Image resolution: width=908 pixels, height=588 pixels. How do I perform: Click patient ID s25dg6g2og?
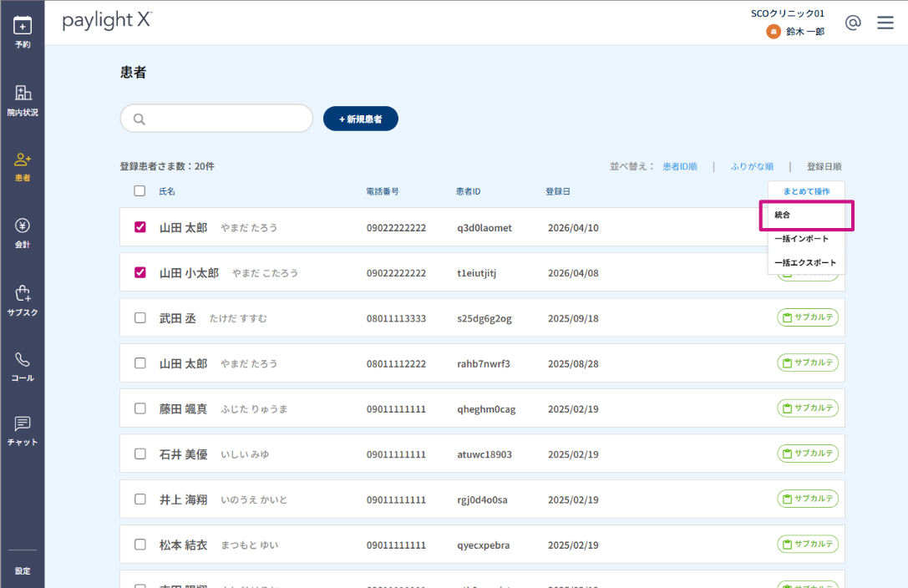(484, 319)
